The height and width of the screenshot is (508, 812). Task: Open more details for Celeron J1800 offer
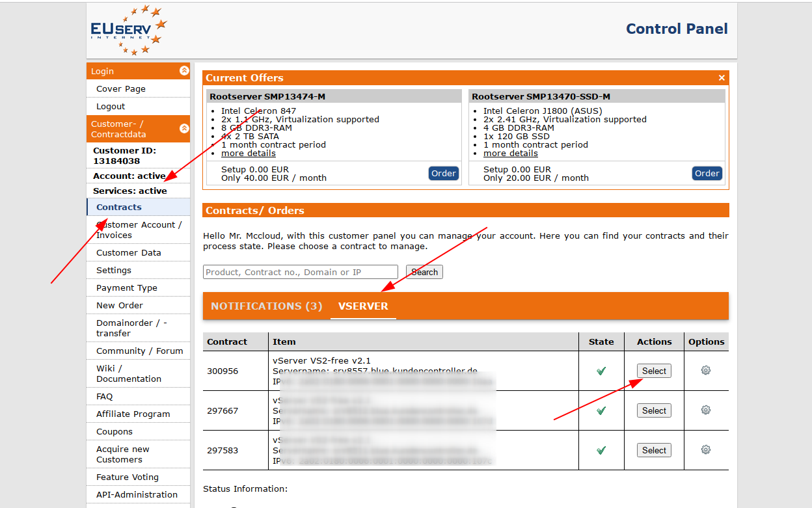pos(511,154)
